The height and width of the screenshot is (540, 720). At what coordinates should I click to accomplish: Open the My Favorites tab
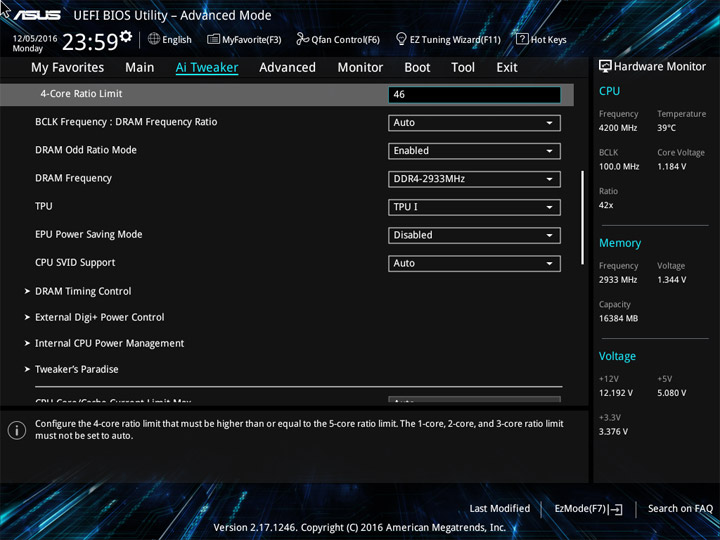pos(68,68)
